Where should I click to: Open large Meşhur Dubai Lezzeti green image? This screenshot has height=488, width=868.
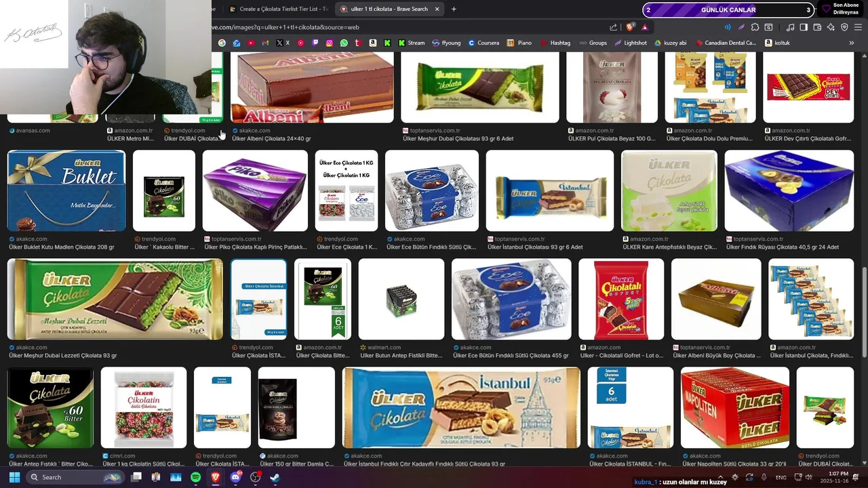[x=115, y=299]
